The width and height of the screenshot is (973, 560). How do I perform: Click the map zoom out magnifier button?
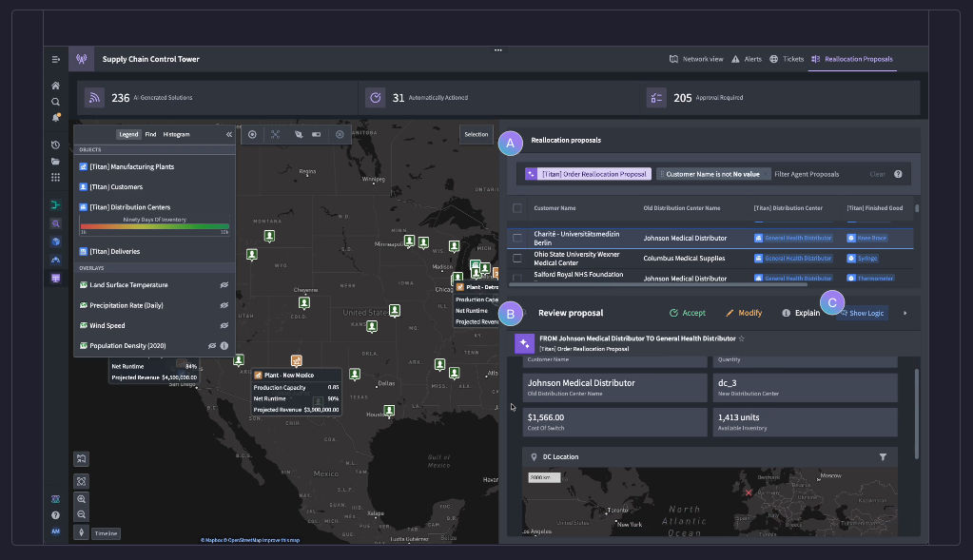coord(82,514)
